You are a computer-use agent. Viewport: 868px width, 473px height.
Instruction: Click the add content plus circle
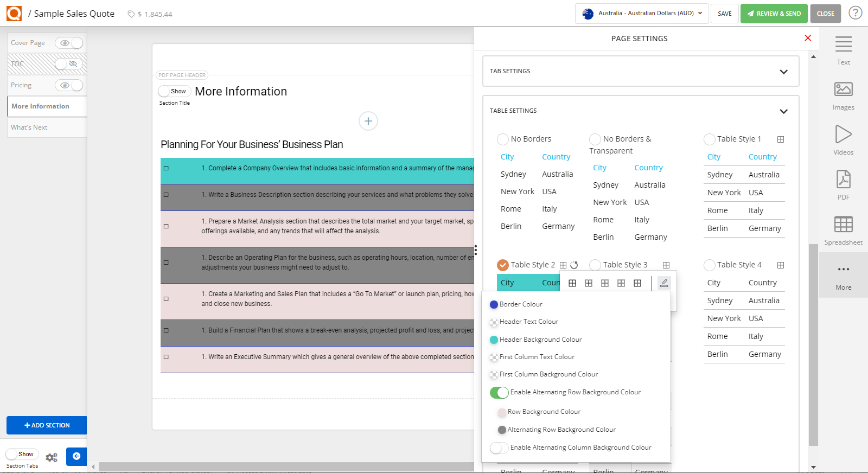368,121
